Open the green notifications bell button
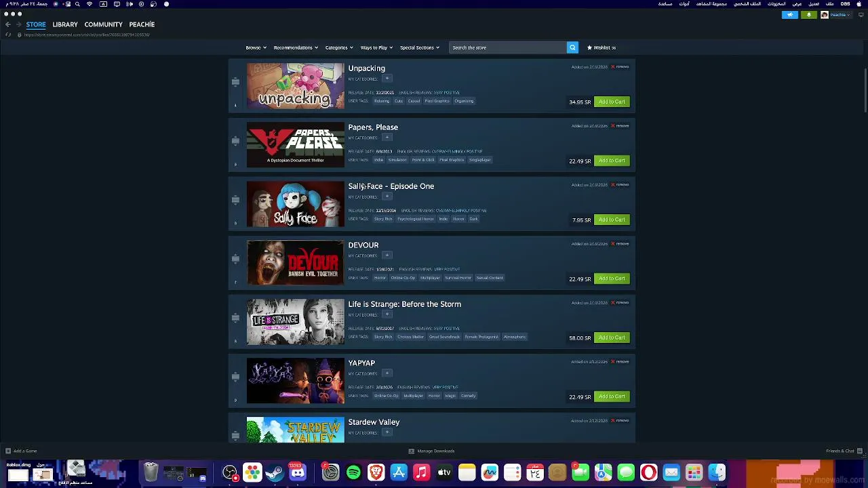Image resolution: width=868 pixels, height=488 pixels. click(809, 15)
